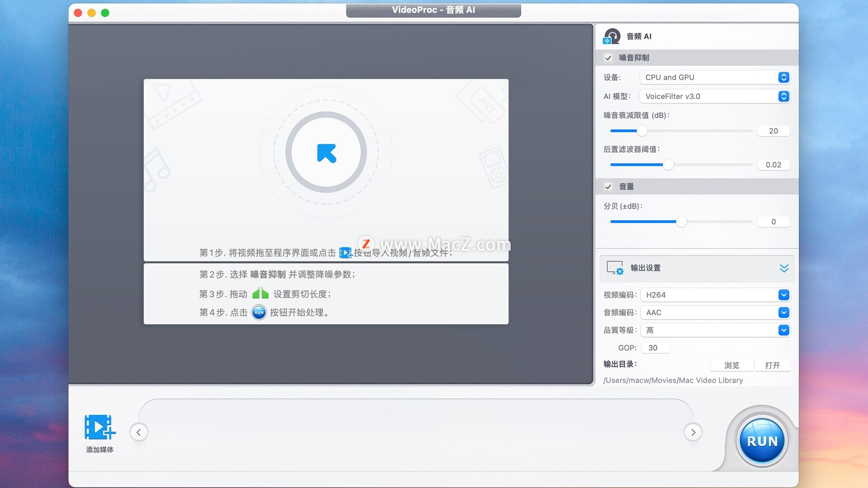Click the post-filter threshold slider
Viewport: 868px width, 488px height.
681,165
